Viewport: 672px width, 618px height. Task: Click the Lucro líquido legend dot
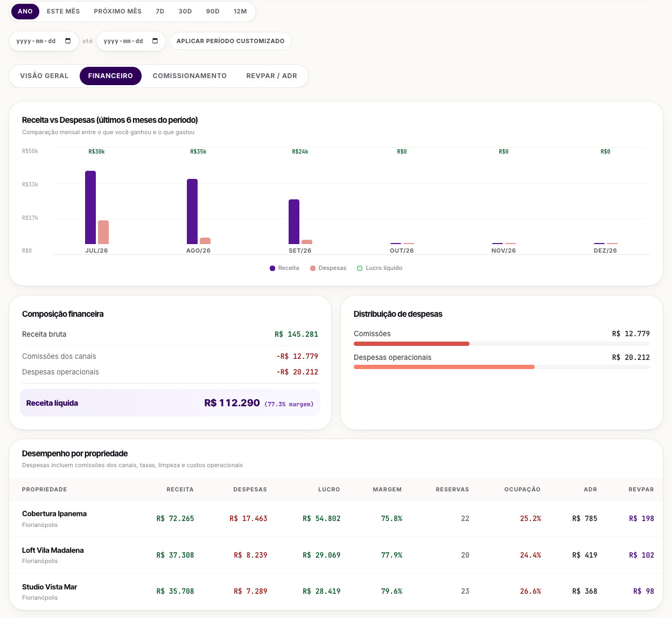tap(360, 268)
